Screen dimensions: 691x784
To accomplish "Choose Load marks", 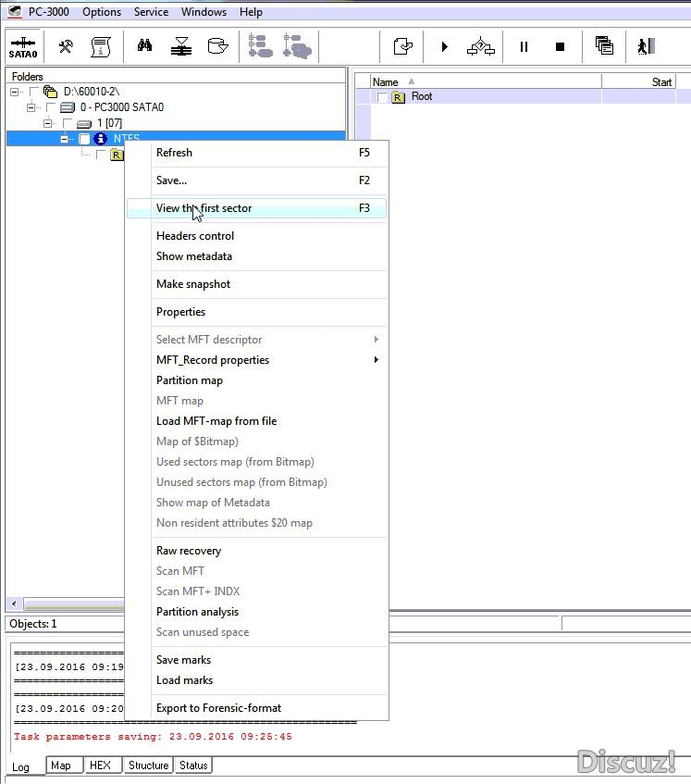I will tap(256, 680).
